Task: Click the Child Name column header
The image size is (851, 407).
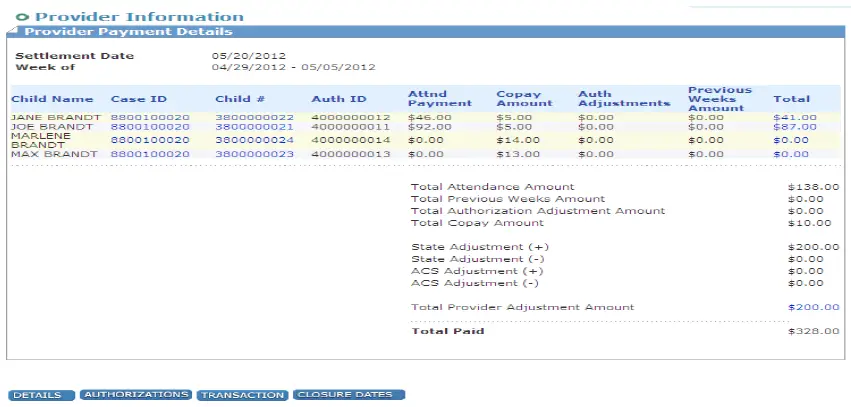Action: (52, 99)
